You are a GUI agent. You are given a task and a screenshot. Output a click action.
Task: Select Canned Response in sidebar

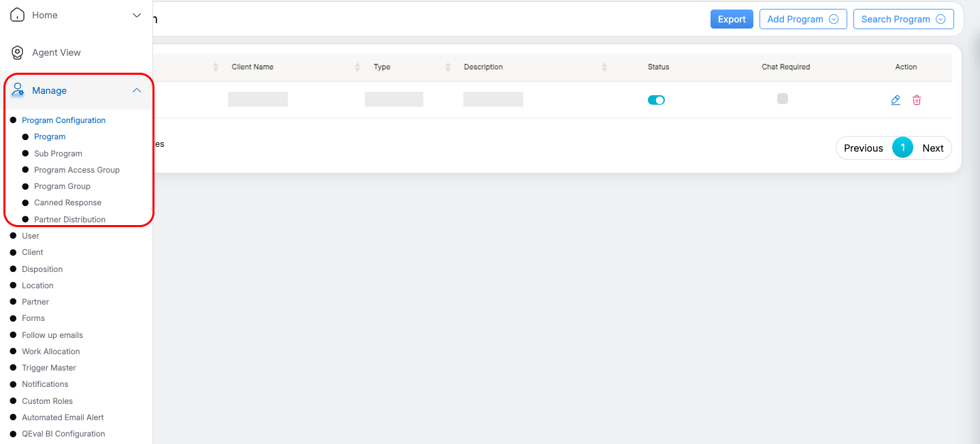(67, 203)
